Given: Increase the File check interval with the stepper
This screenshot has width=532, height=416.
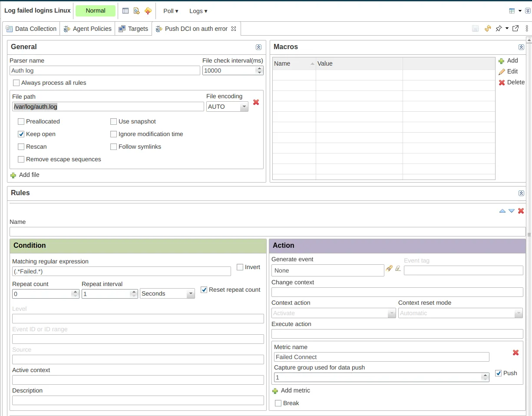Looking at the screenshot, I should point(259,68).
